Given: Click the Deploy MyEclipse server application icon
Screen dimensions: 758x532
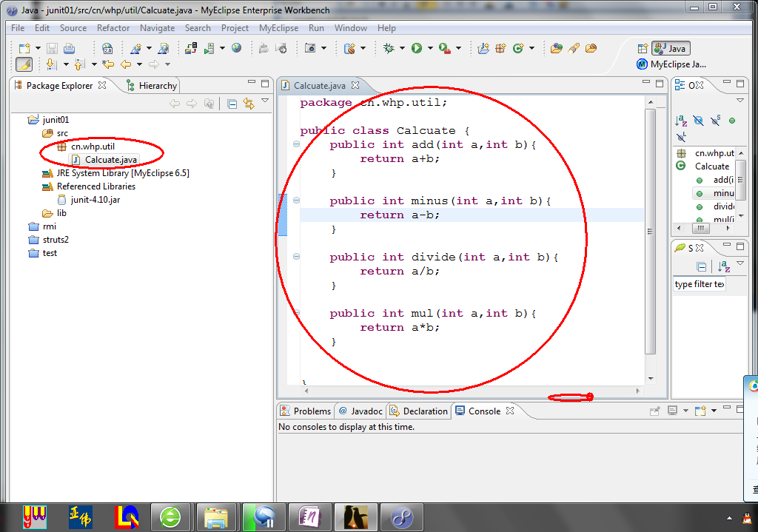Looking at the screenshot, I should [191, 48].
